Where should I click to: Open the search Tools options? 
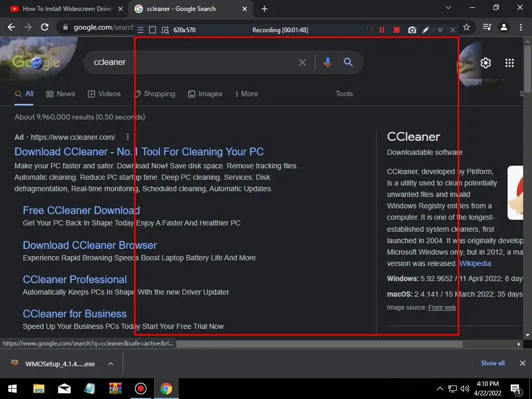tap(344, 94)
